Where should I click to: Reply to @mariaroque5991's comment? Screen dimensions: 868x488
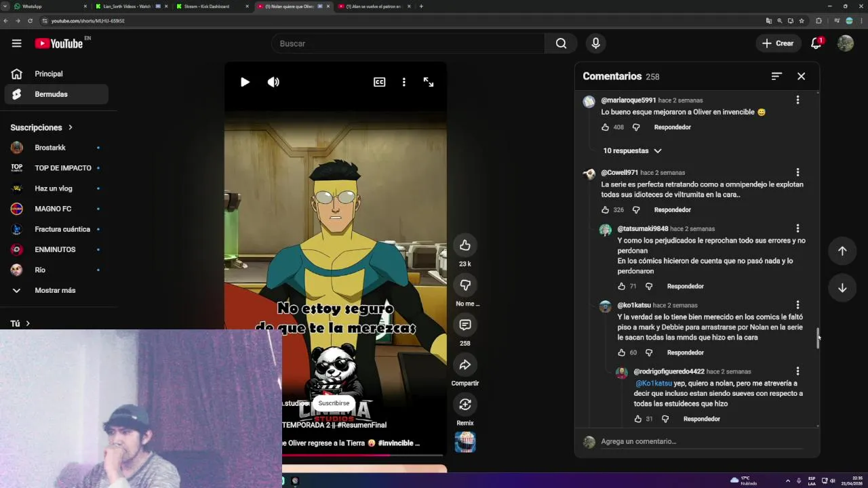(672, 127)
